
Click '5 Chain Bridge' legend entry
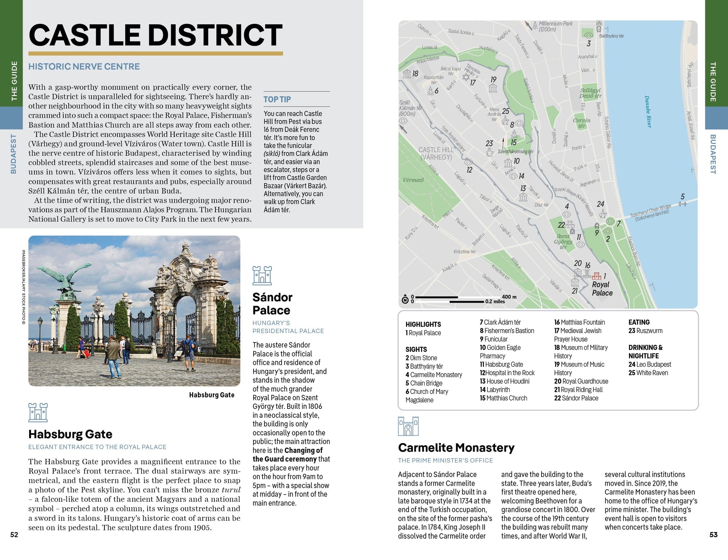click(x=424, y=383)
